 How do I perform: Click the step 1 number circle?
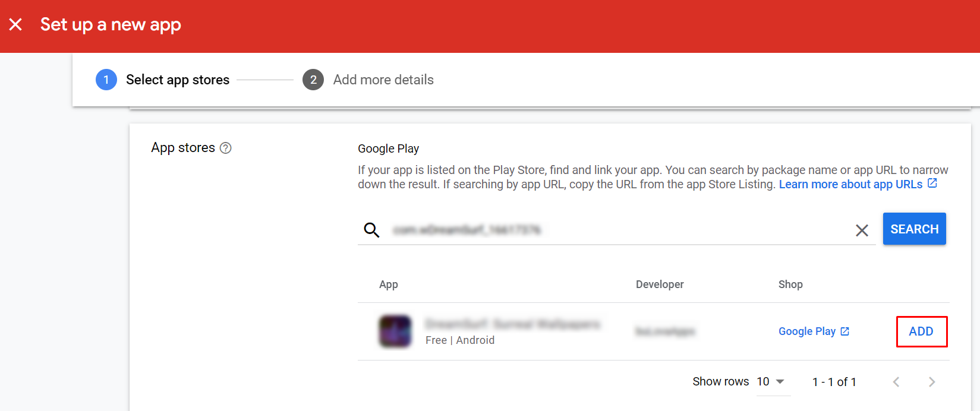[x=106, y=80]
